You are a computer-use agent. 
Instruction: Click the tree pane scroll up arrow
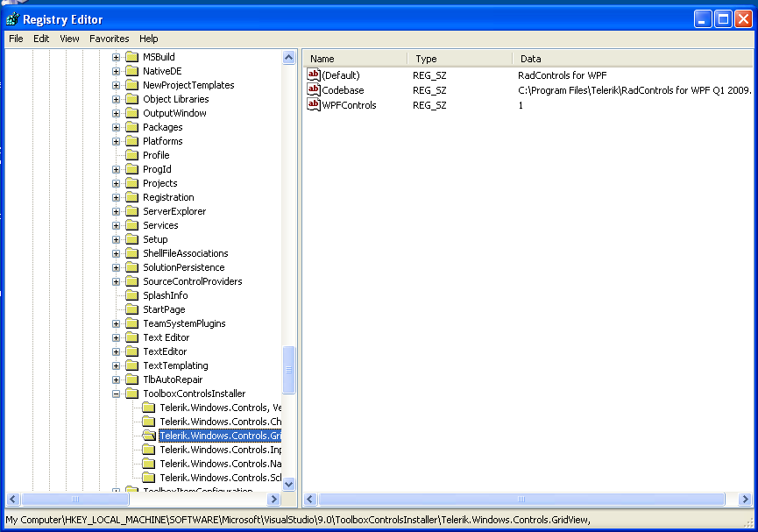click(x=288, y=58)
